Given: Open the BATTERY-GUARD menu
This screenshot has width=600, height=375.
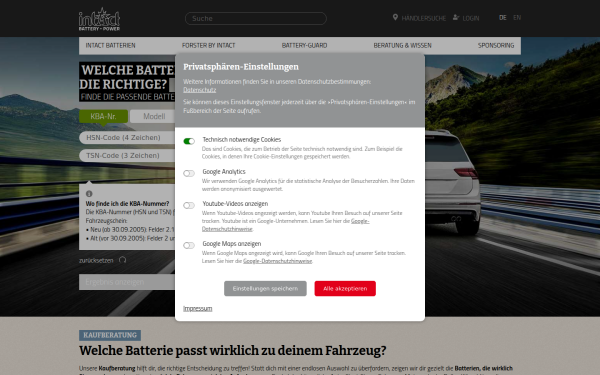Looking at the screenshot, I should pyautogui.click(x=305, y=46).
